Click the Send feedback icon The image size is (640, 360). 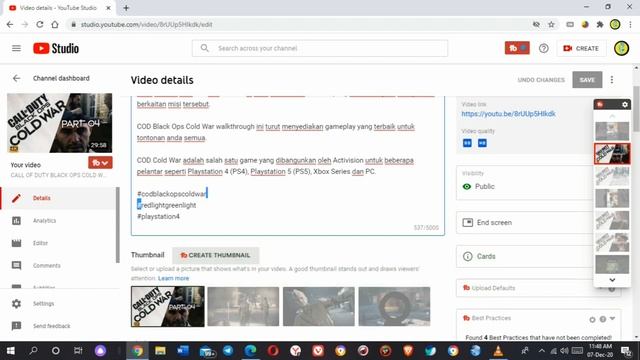(x=16, y=326)
